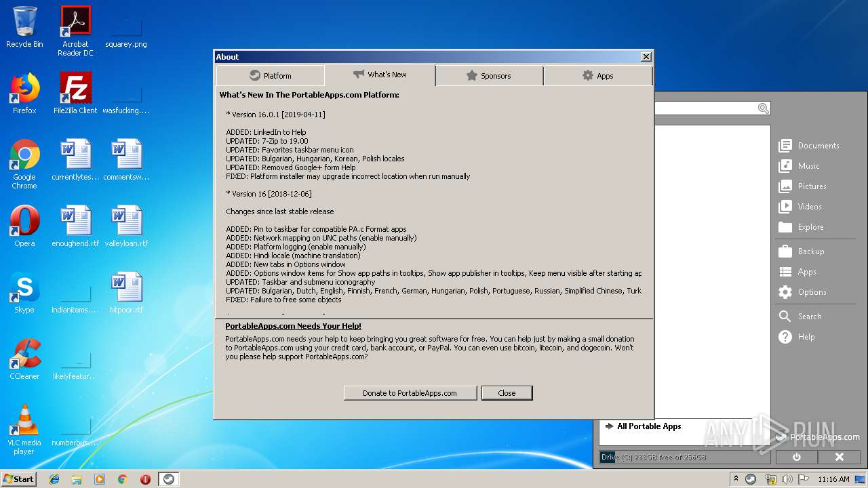Click the power eject button
This screenshot has width=868, height=488.
797,457
